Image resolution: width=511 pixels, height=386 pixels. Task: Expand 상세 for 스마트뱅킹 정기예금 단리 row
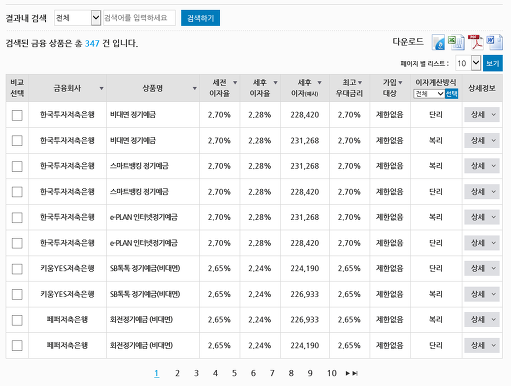pos(482,192)
